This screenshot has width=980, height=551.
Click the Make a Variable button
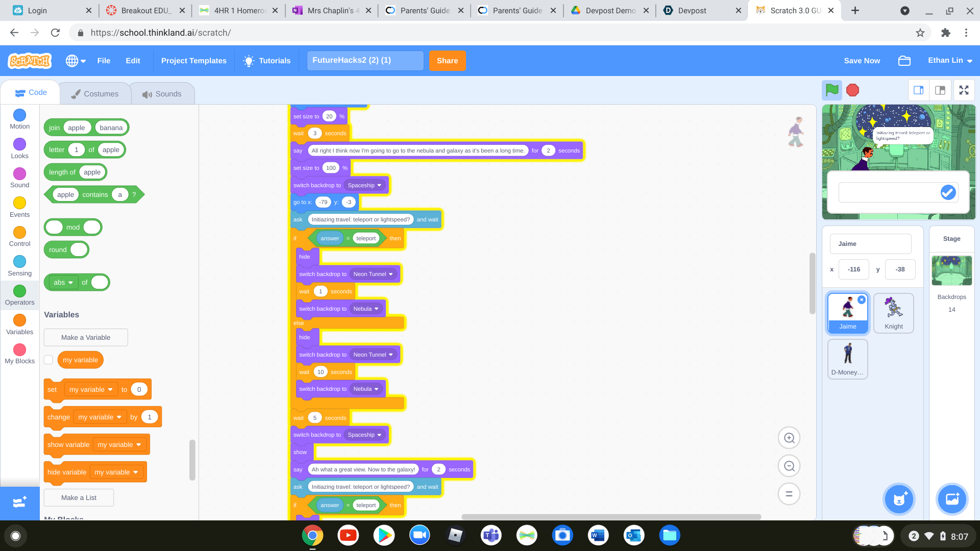point(86,337)
